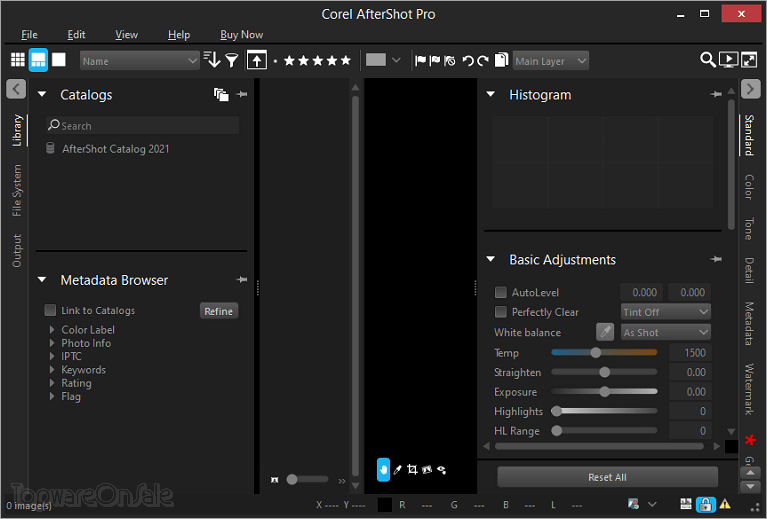Click Buy Now in menu bar
The image size is (767, 519).
242,34
